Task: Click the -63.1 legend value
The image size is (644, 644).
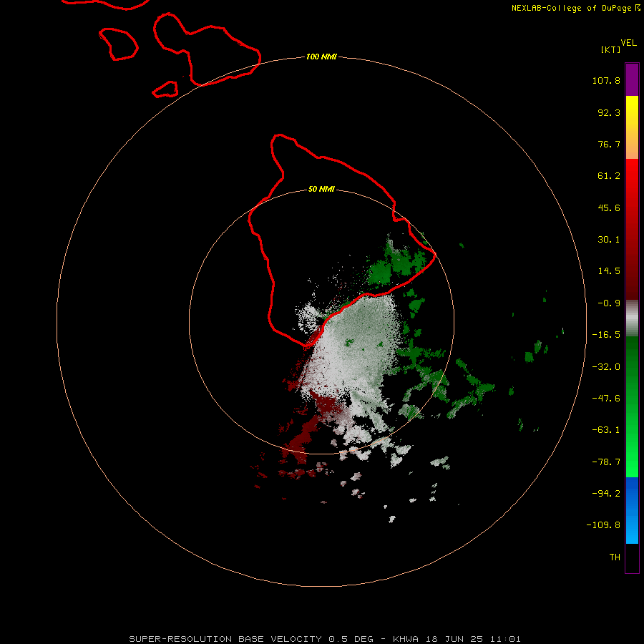Action: pyautogui.click(x=606, y=430)
